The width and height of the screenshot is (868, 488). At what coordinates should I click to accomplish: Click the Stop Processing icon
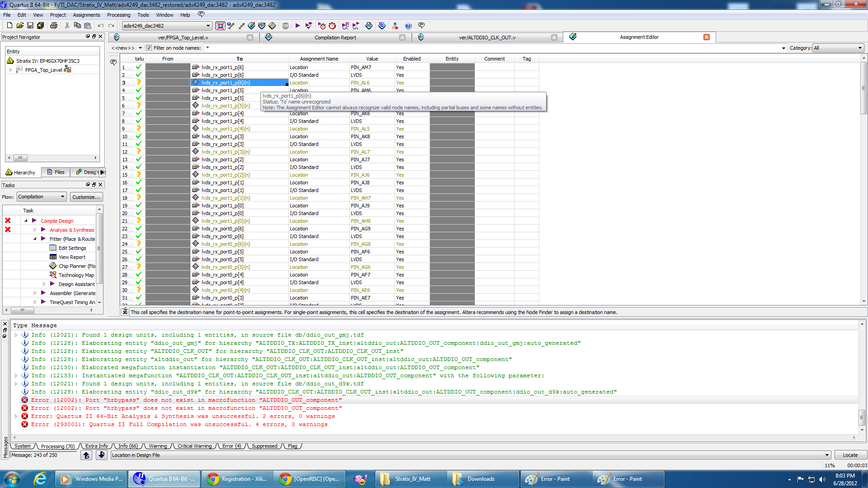pos(286,26)
